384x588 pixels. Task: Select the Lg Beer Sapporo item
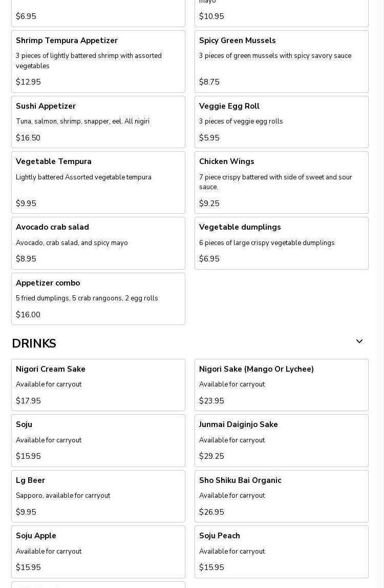click(x=98, y=496)
